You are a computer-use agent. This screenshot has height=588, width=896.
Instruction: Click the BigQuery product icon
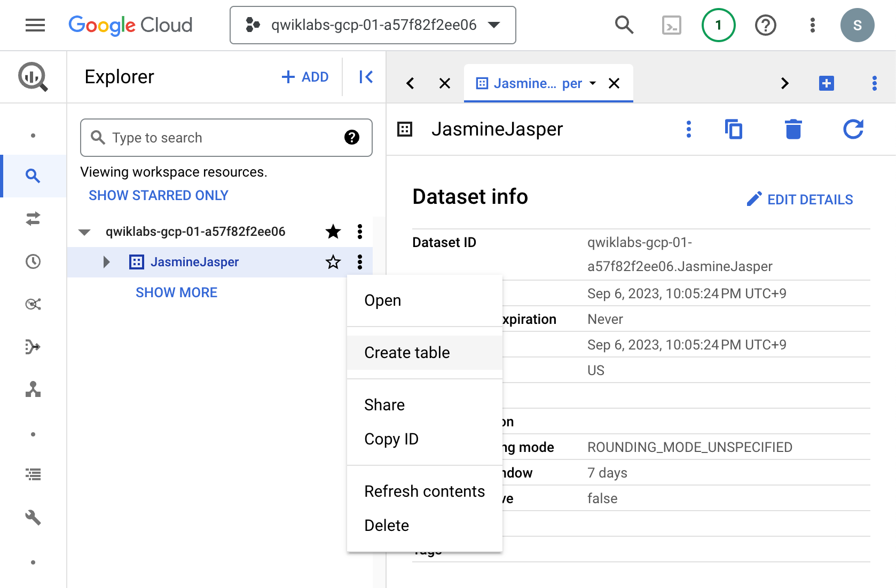(33, 77)
